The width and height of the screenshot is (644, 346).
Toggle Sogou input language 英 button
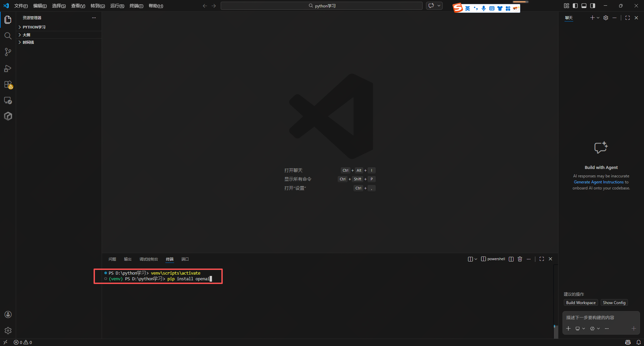pyautogui.click(x=468, y=8)
